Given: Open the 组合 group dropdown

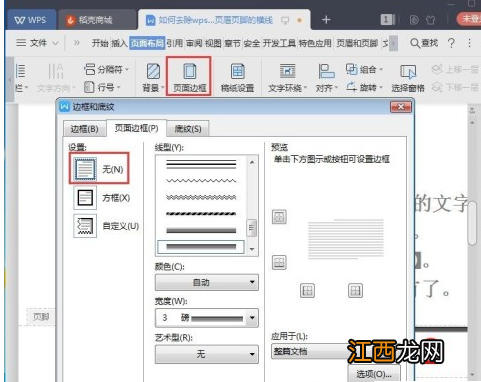Looking at the screenshot, I should coord(364,69).
